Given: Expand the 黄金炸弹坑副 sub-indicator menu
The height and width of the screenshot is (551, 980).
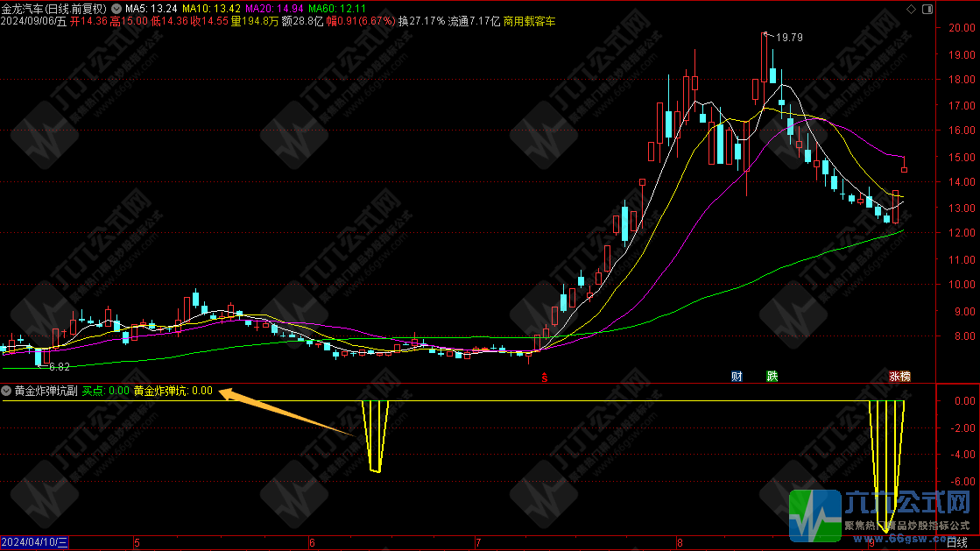Looking at the screenshot, I should [7, 392].
